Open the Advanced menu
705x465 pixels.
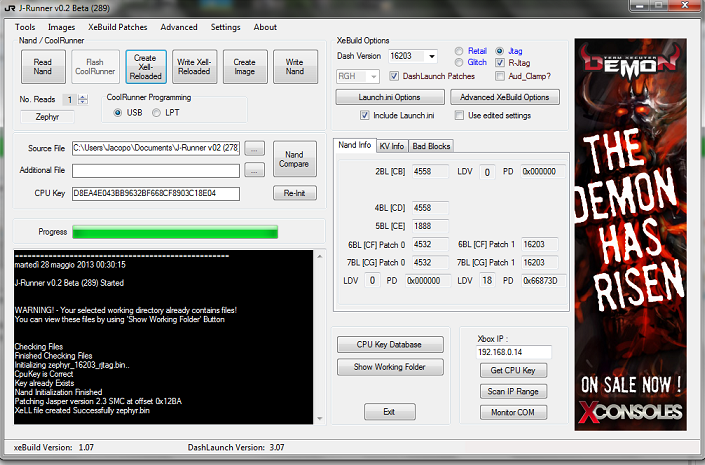pyautogui.click(x=179, y=27)
